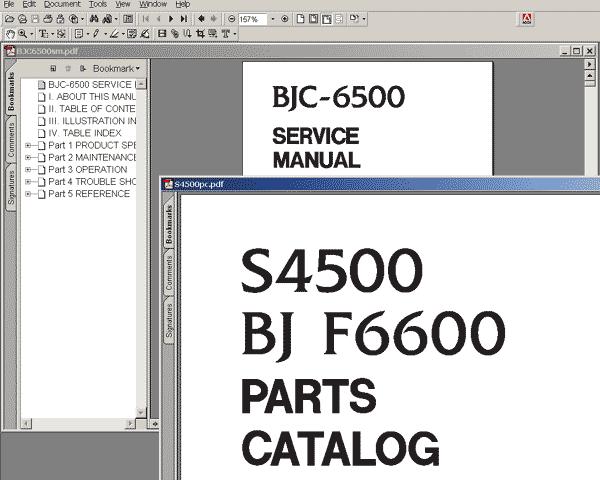Click the Open file toolbar icon

pos(10,19)
